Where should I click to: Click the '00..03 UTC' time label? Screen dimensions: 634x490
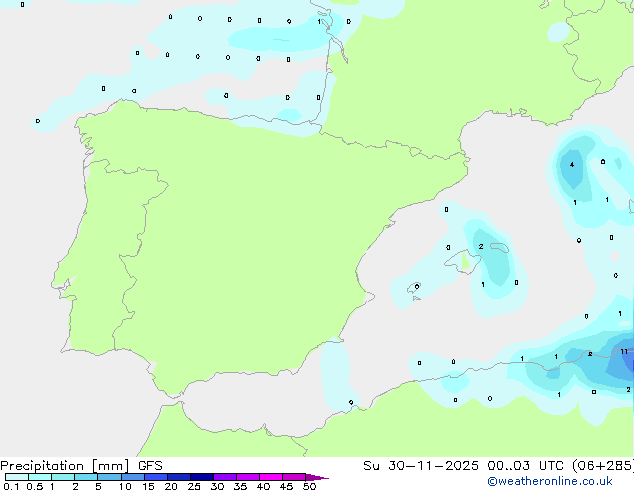(525, 466)
